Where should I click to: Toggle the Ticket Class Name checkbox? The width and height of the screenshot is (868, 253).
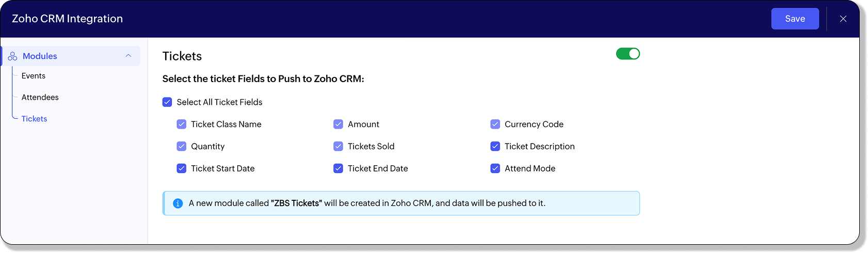point(182,124)
